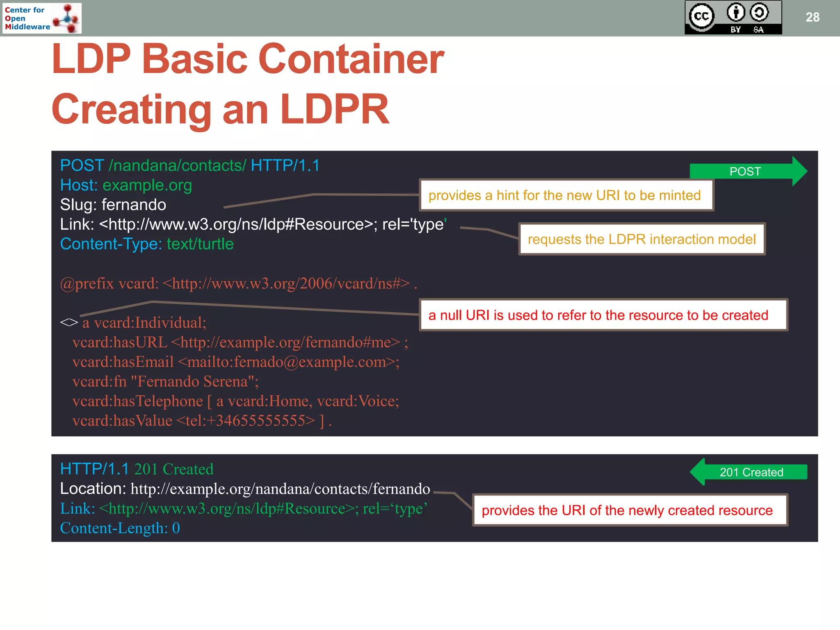The width and height of the screenshot is (840, 630).
Task: Click the 'provides a hint for the new URI' callout
Action: tap(566, 195)
